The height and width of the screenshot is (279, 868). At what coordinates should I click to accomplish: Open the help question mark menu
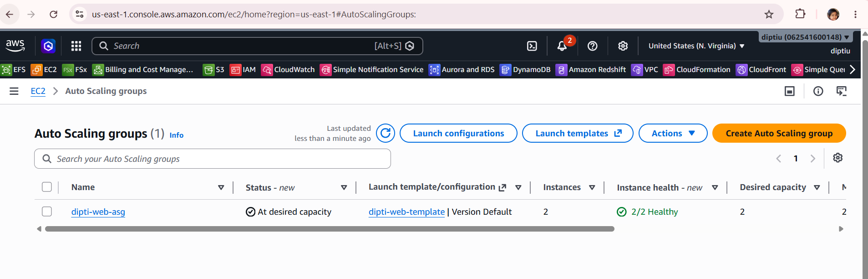pyautogui.click(x=592, y=46)
